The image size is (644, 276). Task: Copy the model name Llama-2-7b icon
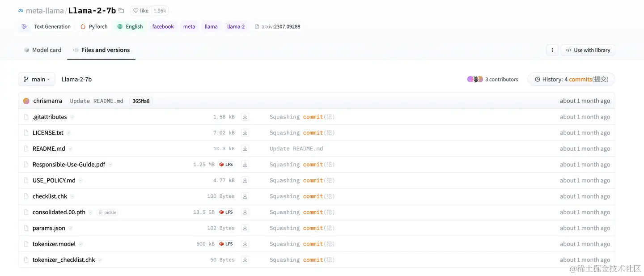121,11
